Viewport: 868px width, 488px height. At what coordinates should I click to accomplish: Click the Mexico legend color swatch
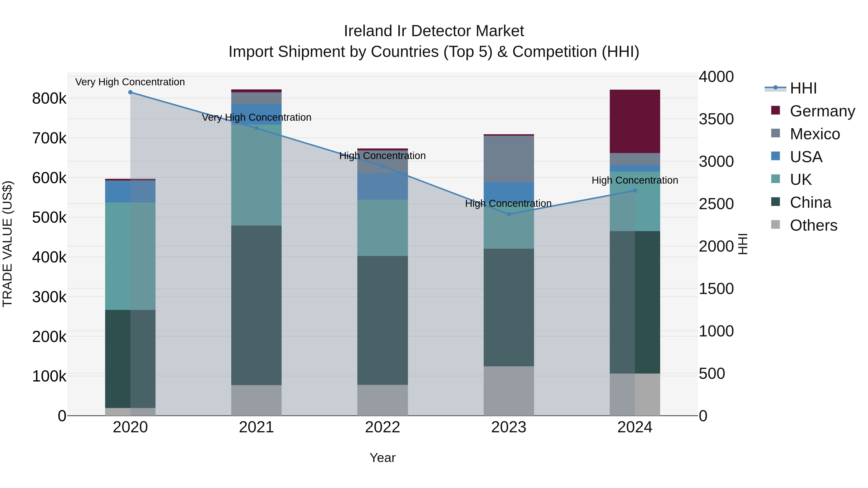click(775, 133)
